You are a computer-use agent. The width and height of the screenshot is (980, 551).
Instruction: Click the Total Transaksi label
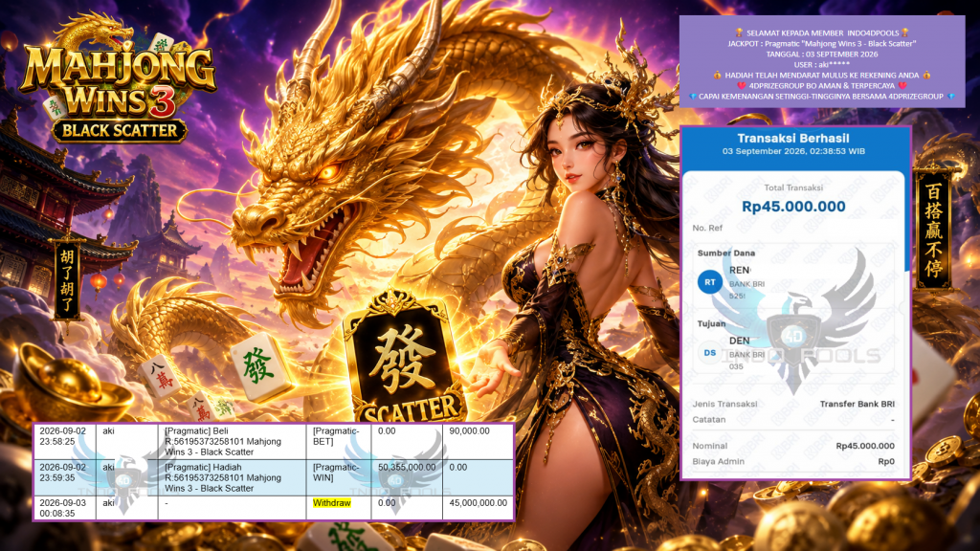coord(793,187)
